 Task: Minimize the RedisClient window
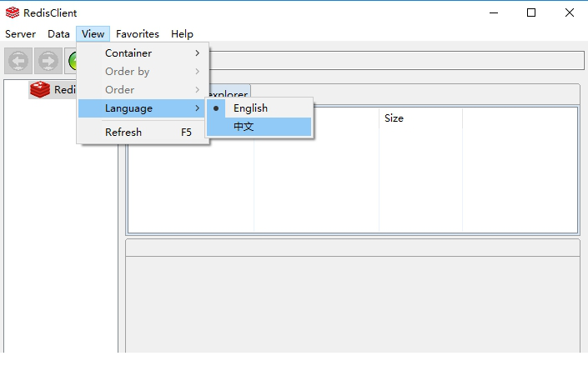pos(494,13)
